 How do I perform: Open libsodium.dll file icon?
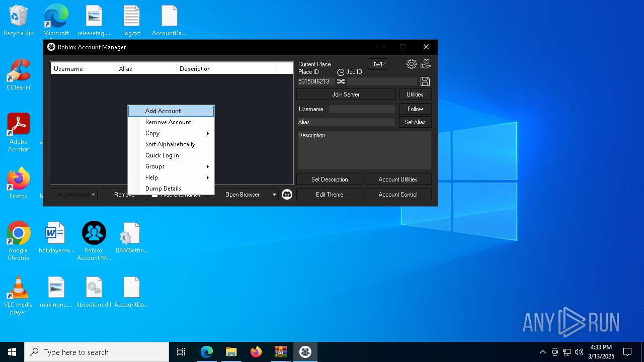pyautogui.click(x=94, y=292)
